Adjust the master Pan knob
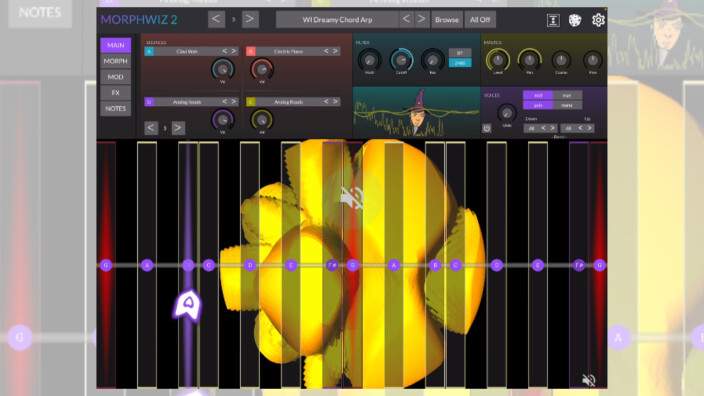 click(529, 60)
